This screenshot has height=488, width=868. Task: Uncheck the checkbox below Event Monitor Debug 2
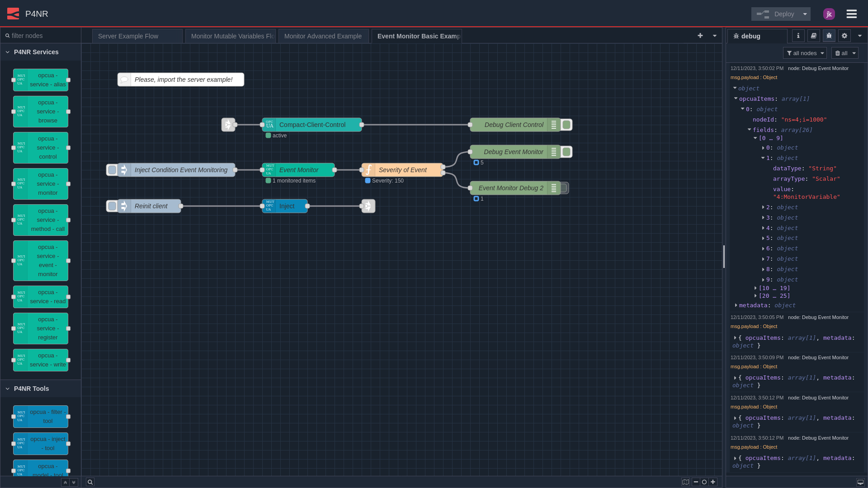[476, 198]
